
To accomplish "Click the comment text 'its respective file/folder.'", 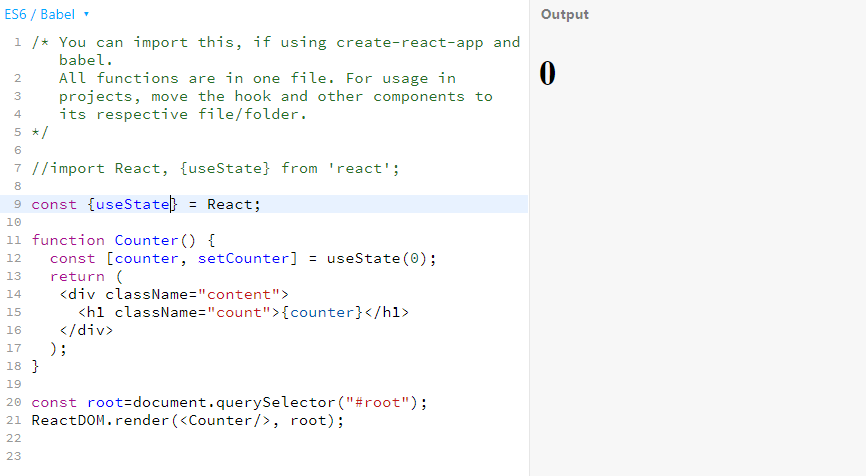I will point(183,114).
